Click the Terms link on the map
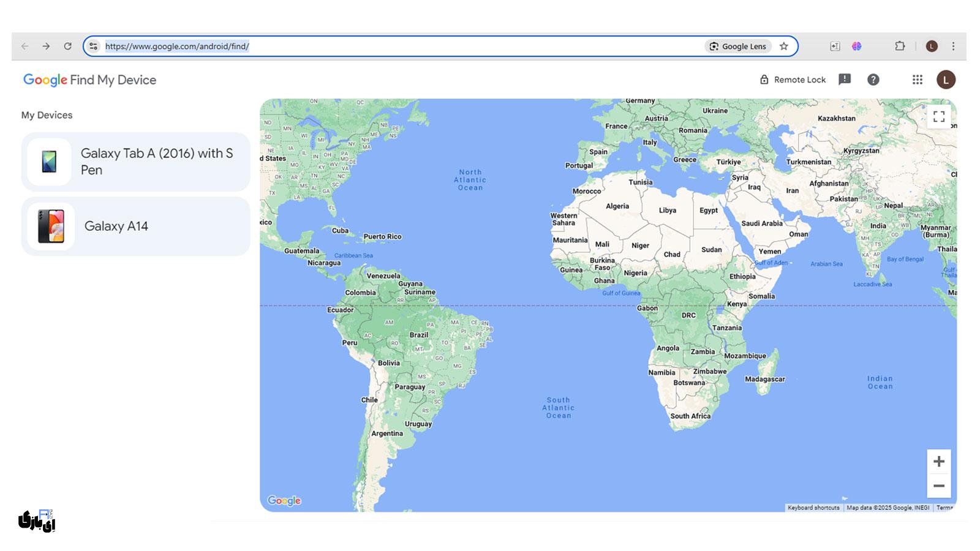Image resolution: width=980 pixels, height=551 pixels. (x=944, y=508)
